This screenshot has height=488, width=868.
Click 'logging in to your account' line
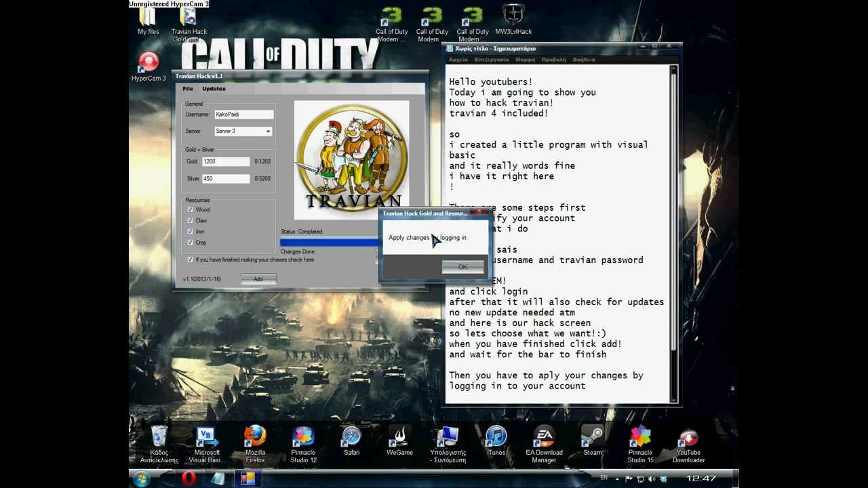click(x=517, y=386)
